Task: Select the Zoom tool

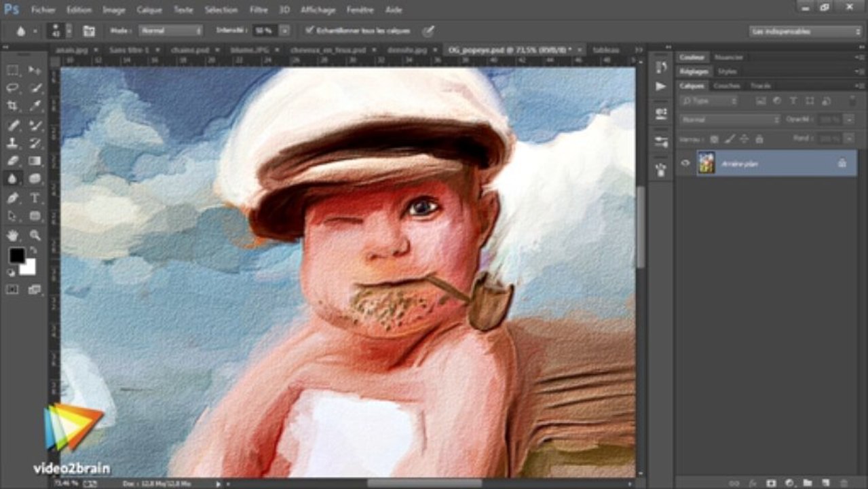Action: click(35, 236)
